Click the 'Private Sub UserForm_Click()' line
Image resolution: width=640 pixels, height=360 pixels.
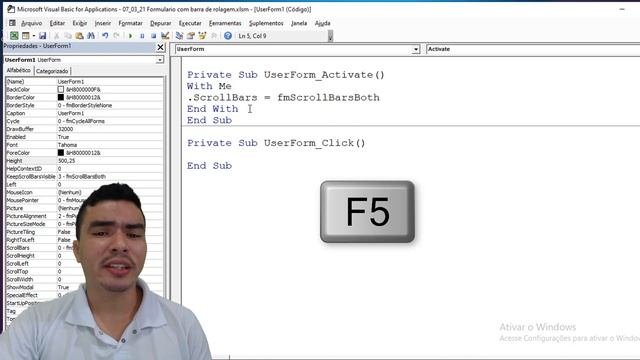tap(276, 143)
